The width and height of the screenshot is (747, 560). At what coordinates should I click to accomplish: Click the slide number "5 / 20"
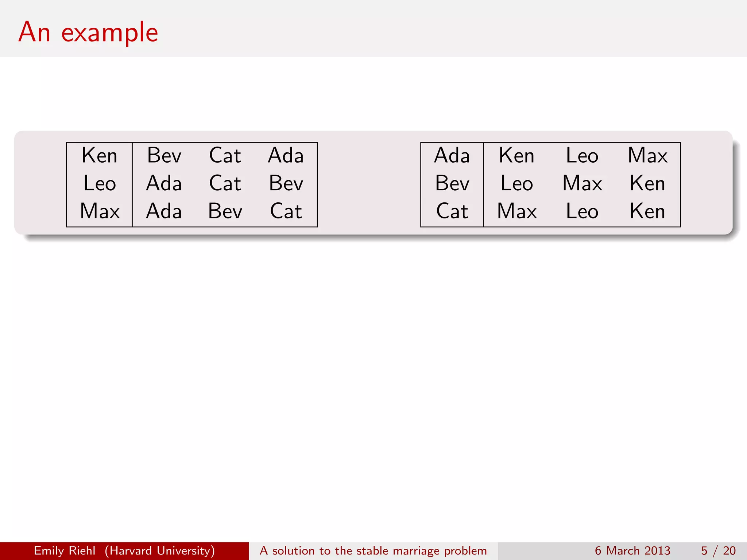[x=718, y=551]
